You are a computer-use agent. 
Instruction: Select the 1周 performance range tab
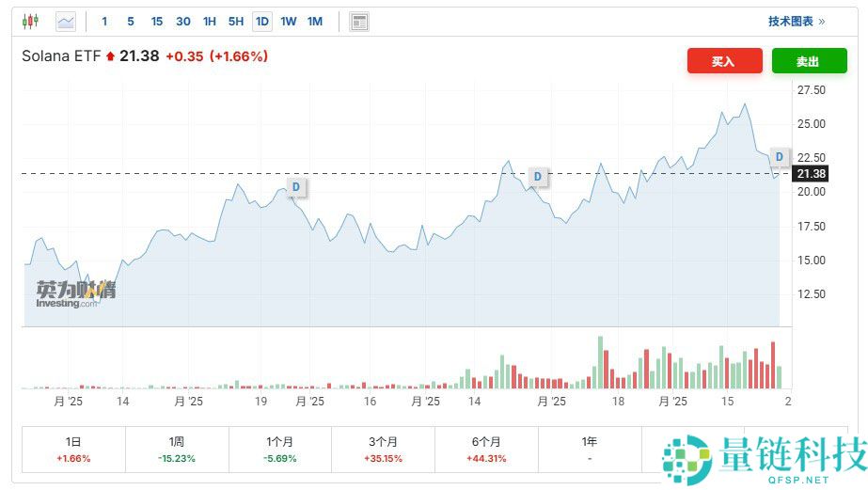pyautogui.click(x=177, y=449)
